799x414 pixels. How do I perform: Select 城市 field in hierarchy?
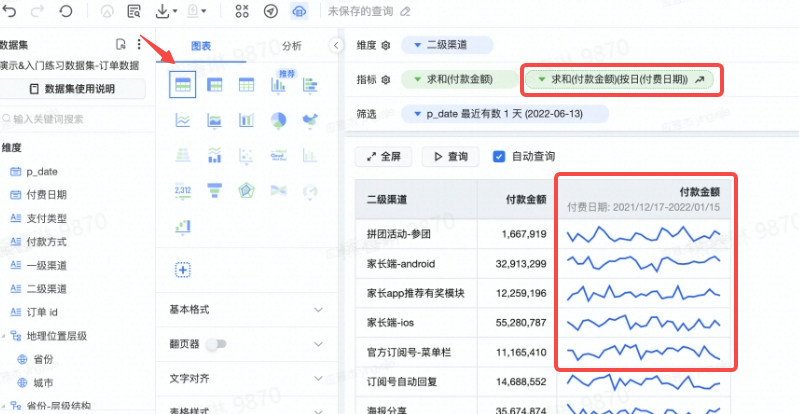(43, 383)
